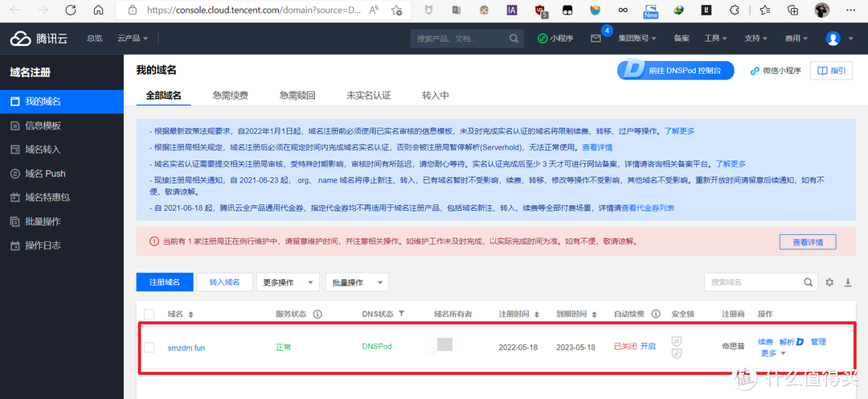Tick the smzdm.fun row checkbox
This screenshot has height=399, width=868.
[x=149, y=348]
